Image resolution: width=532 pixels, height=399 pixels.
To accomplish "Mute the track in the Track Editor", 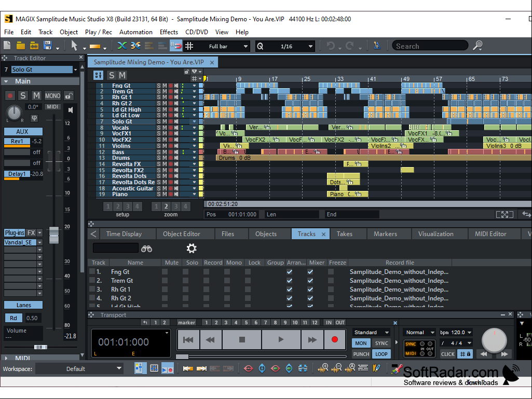I will (x=36, y=95).
